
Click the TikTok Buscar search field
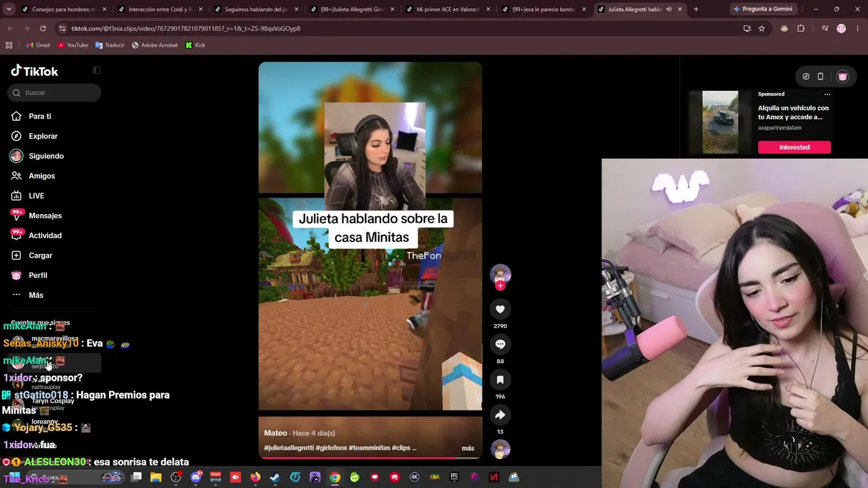point(54,93)
